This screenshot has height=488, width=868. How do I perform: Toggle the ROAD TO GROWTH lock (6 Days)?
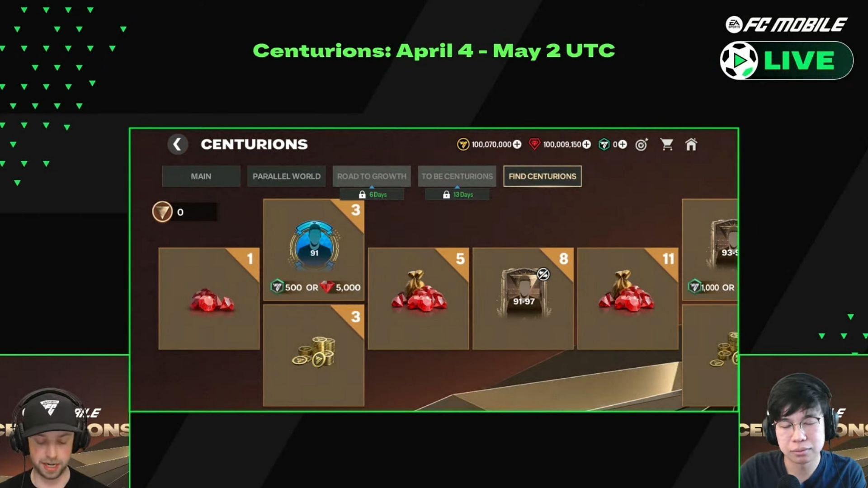tap(372, 194)
